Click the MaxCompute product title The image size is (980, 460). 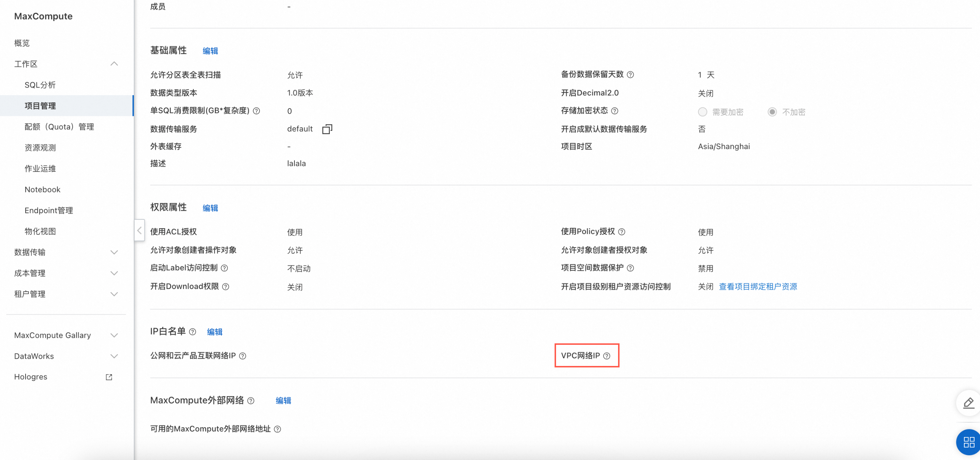click(x=43, y=16)
